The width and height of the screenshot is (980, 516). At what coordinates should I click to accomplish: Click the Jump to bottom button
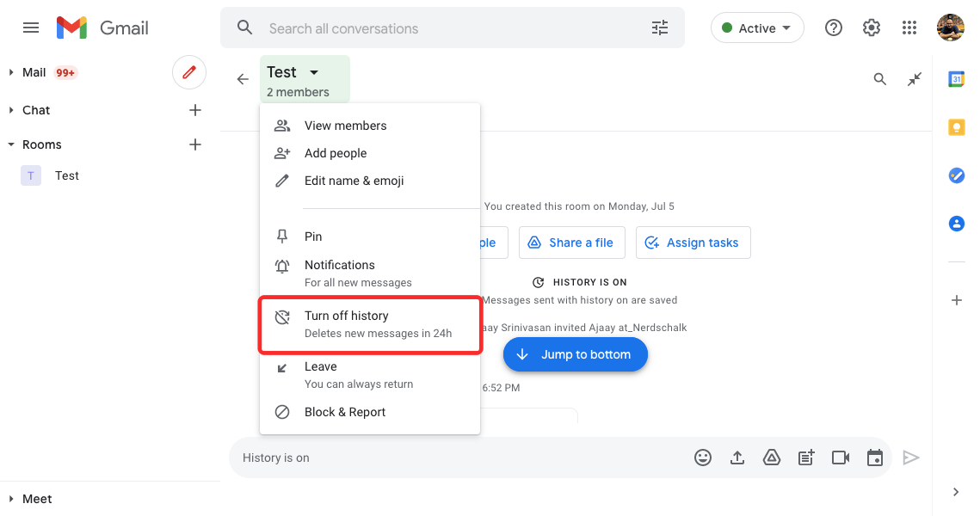[x=575, y=354]
